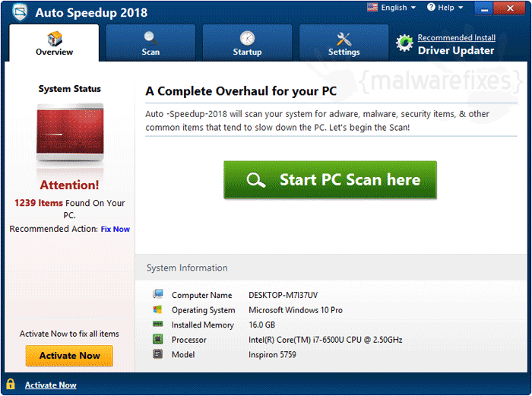Click the yellow Activate Now button

(69, 356)
